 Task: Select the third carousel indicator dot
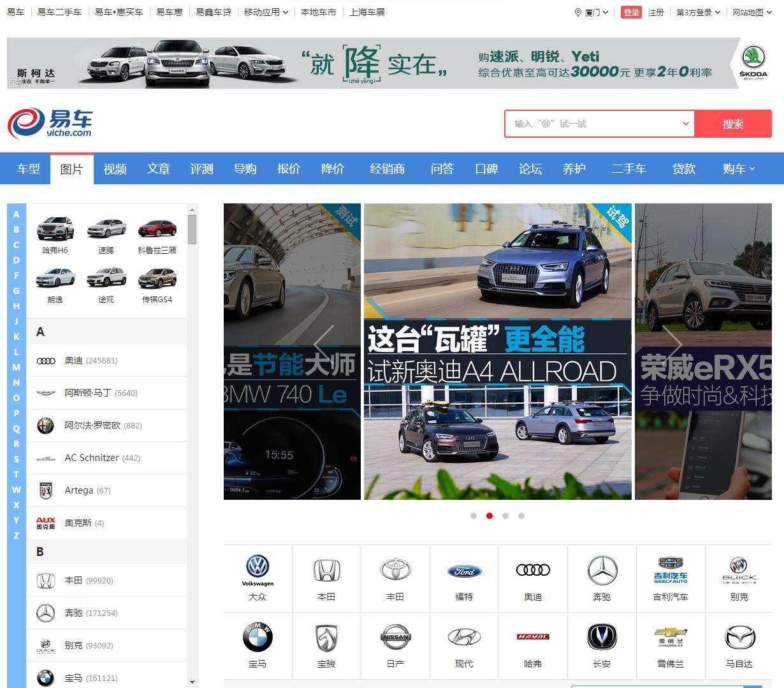click(x=505, y=516)
